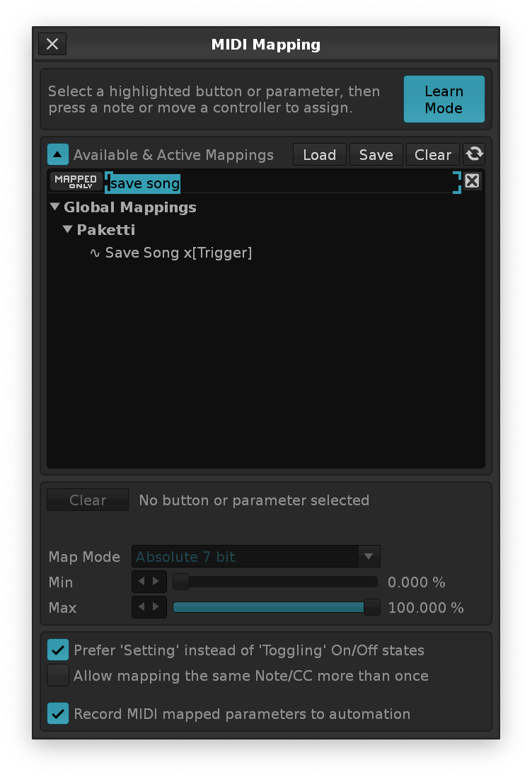Toggle the Mapped Only filter
The height and width of the screenshot is (777, 532).
pos(76,182)
